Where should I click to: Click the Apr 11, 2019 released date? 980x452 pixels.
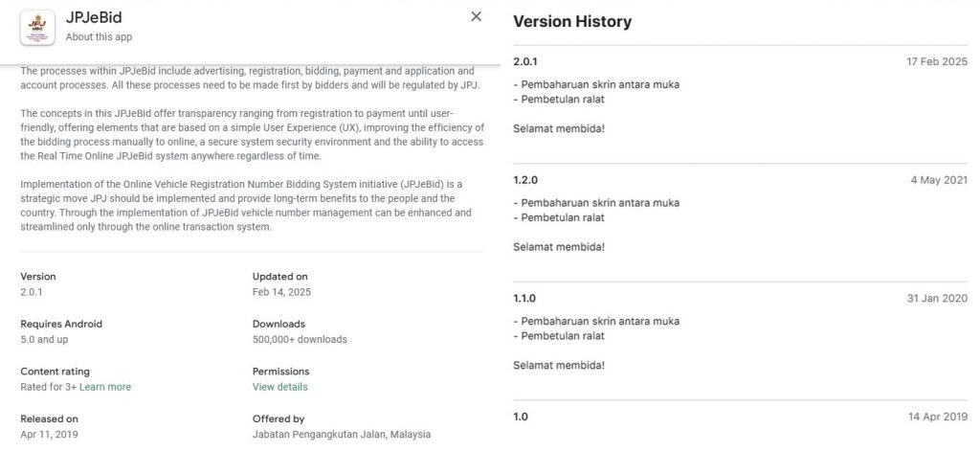[50, 435]
